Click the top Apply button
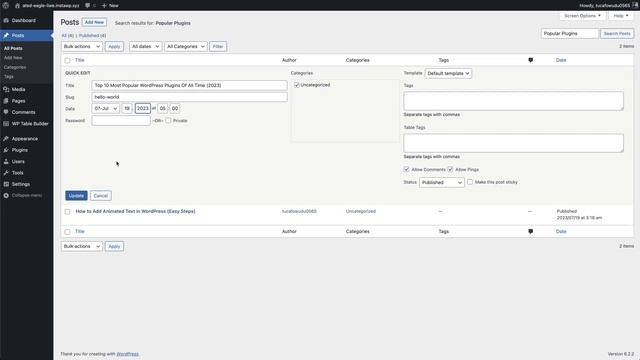This screenshot has height=360, width=640. [114, 47]
